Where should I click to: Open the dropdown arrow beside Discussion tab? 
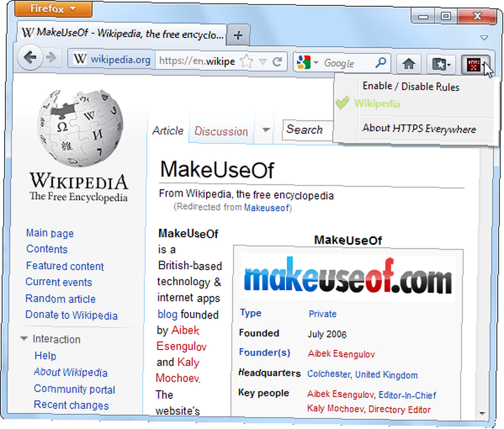pos(266,130)
